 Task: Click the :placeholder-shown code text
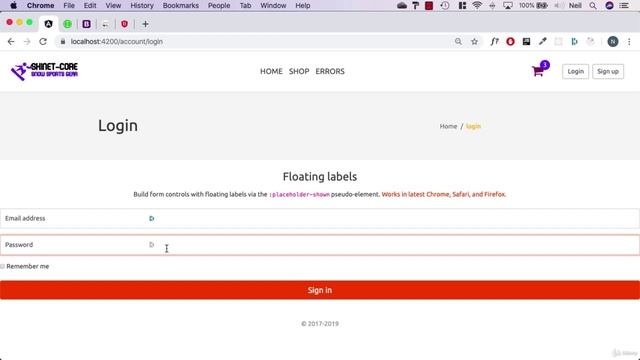coord(299,195)
